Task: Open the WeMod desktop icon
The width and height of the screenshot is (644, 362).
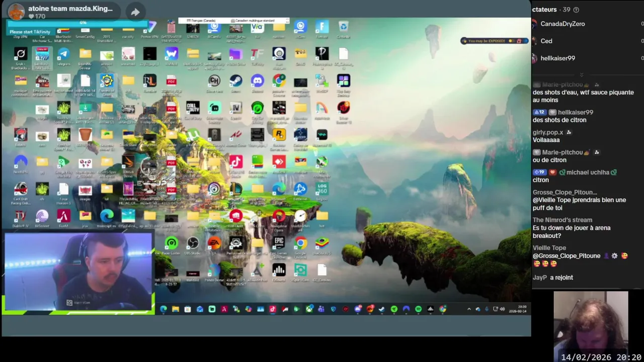Action: click(171, 53)
